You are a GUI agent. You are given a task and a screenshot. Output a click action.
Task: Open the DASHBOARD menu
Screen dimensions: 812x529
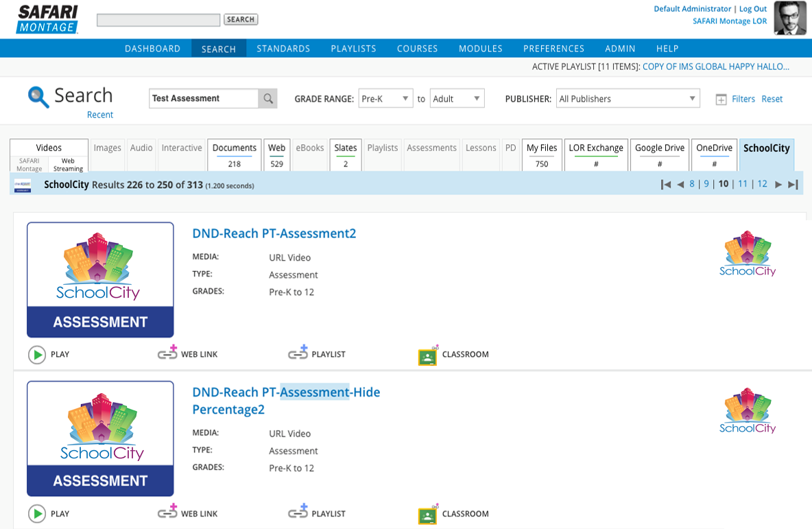click(152, 49)
